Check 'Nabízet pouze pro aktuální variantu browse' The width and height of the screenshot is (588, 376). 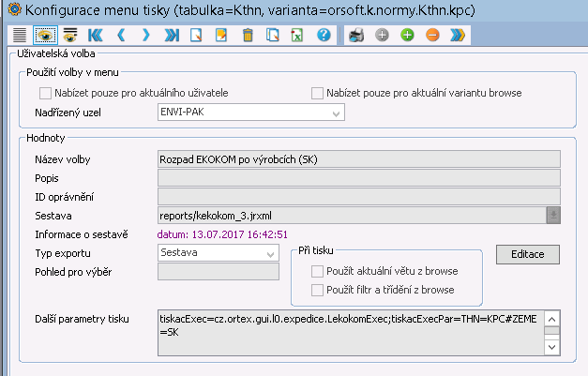point(317,93)
